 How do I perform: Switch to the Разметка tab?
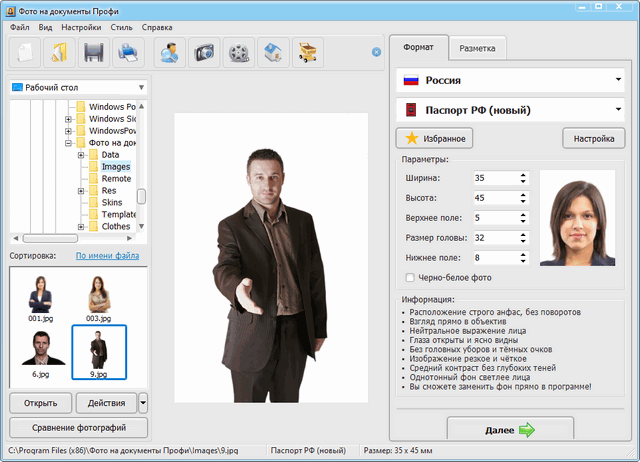pos(478,48)
